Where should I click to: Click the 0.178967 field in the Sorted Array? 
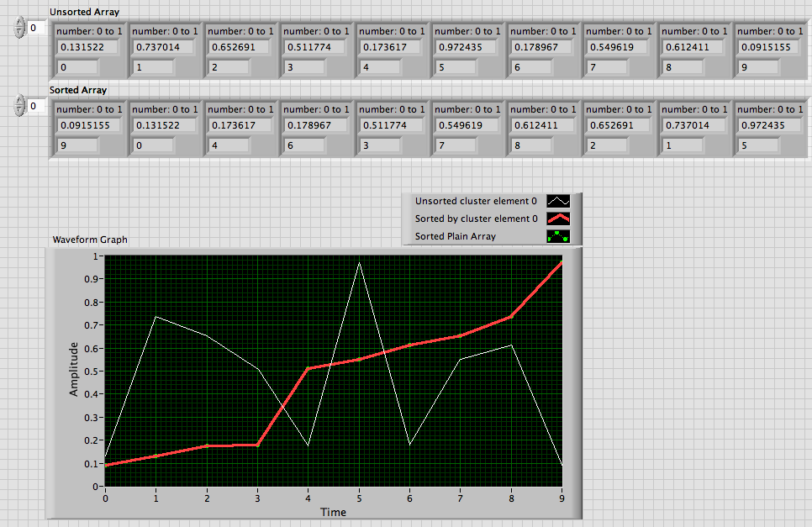(x=314, y=125)
